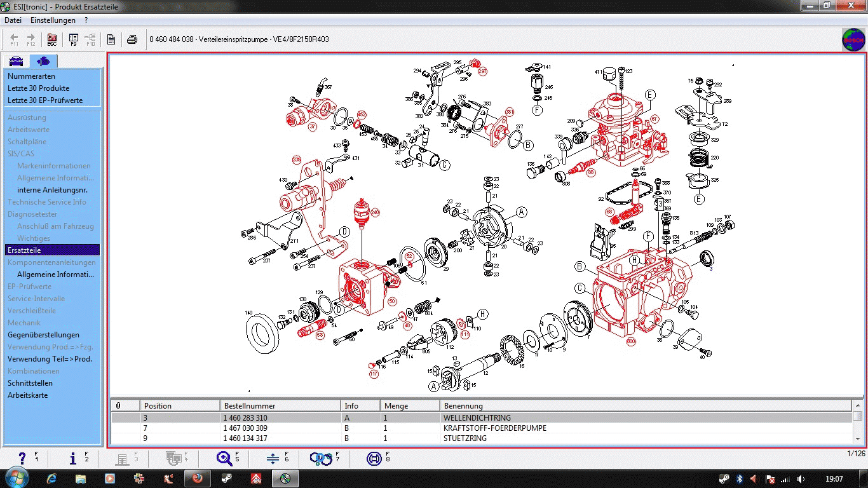The height and width of the screenshot is (488, 868).
Task: Open Schnittstellen in sidebar
Action: (30, 383)
